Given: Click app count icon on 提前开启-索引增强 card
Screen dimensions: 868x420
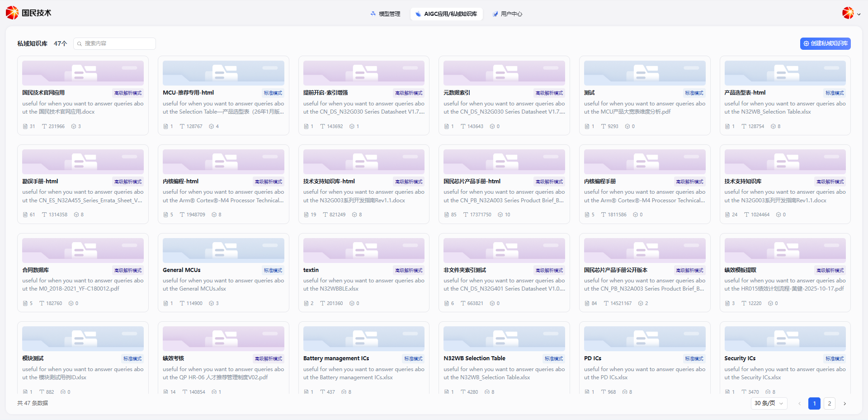Looking at the screenshot, I should click(x=352, y=126).
